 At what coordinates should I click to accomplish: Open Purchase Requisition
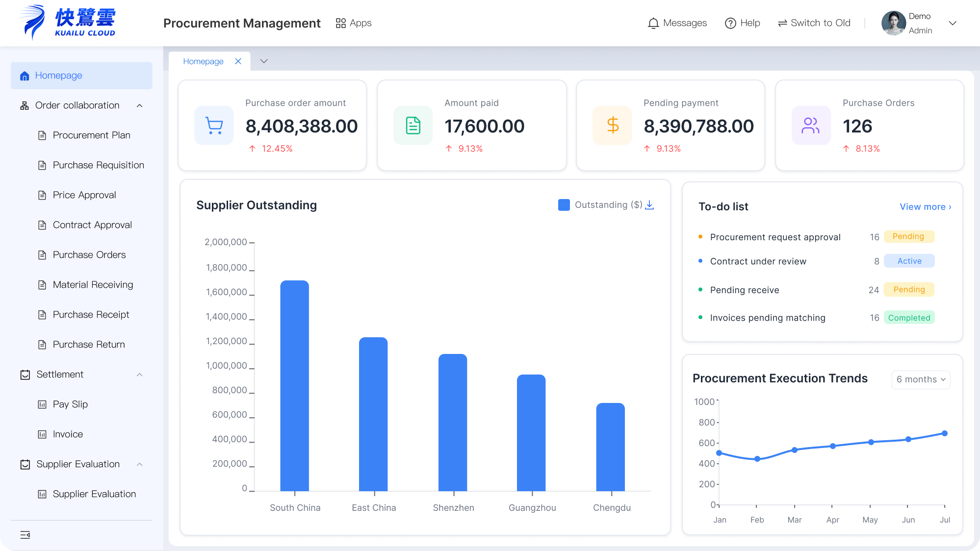click(x=99, y=165)
